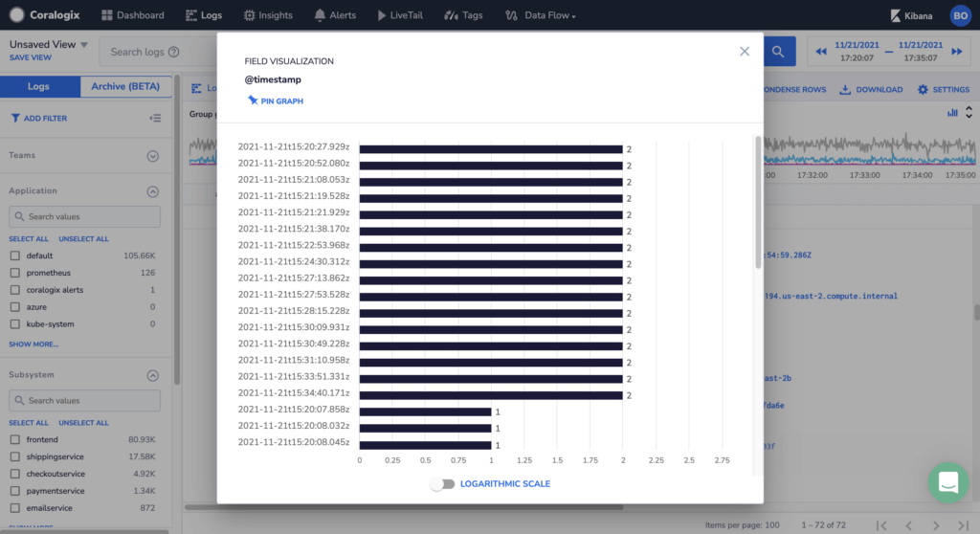Focus the Subsystem search values field

pos(84,400)
